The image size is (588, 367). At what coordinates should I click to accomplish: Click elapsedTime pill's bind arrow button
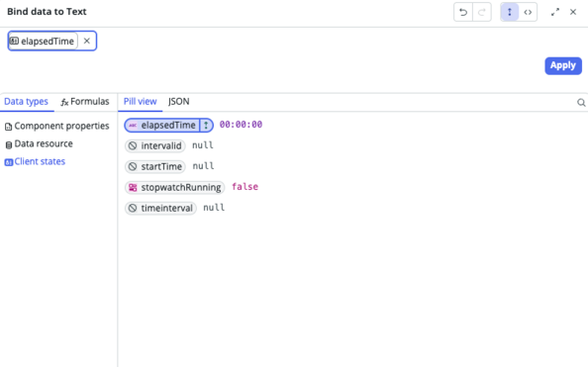(x=206, y=126)
